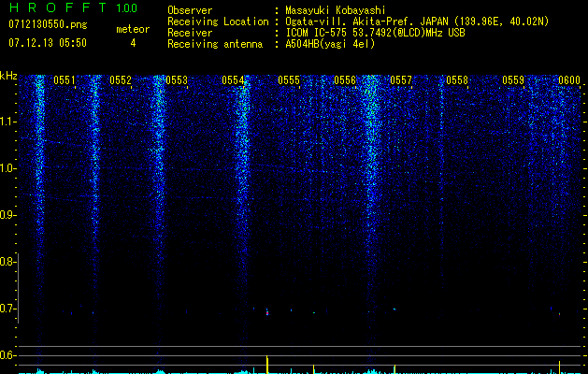The height and width of the screenshot is (374, 588).
Task: Click the 0.9 kHz axis label
Action: [8, 215]
